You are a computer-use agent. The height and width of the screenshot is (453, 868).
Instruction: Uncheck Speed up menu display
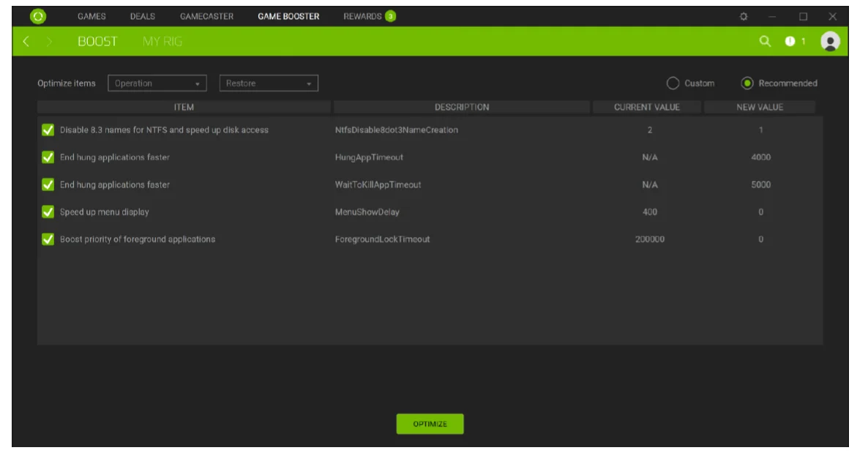pyautogui.click(x=46, y=212)
